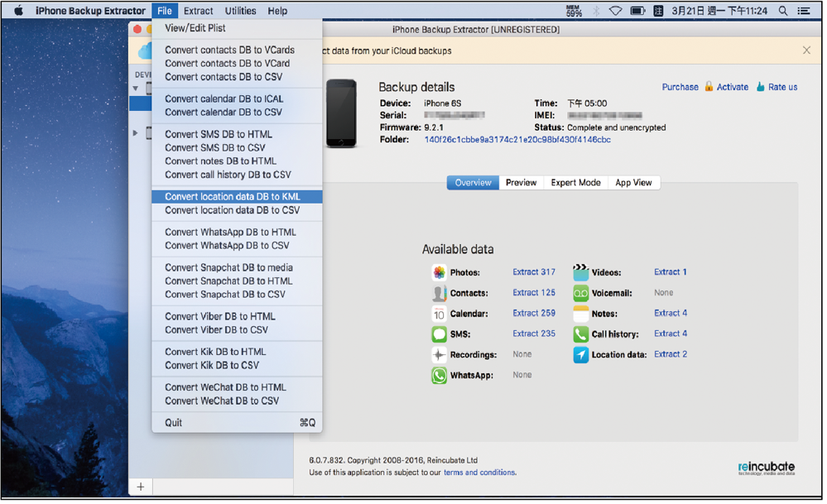Open the Extract menu
This screenshot has width=827, height=504.
[199, 11]
